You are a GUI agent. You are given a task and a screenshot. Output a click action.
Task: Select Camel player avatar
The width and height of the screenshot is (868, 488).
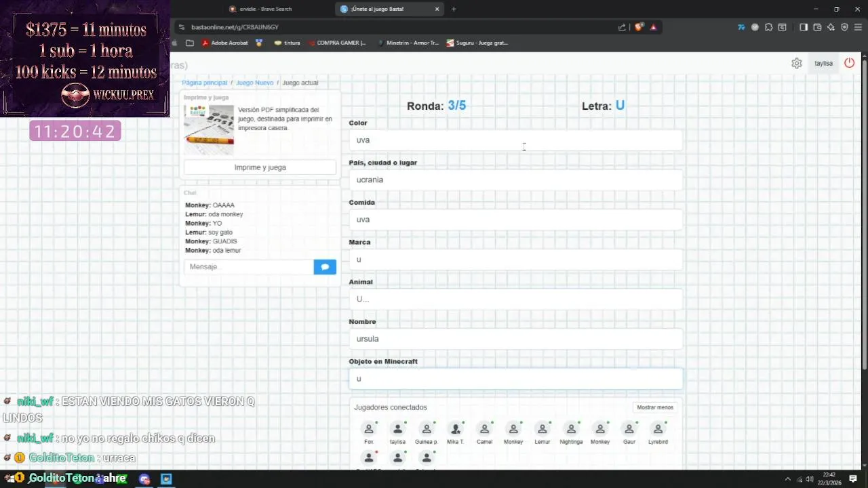[x=484, y=429]
